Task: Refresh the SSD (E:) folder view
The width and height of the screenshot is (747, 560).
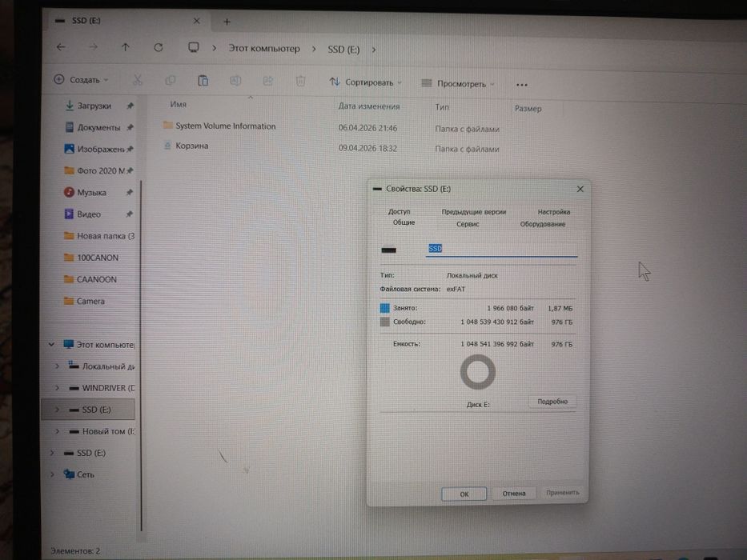Action: 159,48
